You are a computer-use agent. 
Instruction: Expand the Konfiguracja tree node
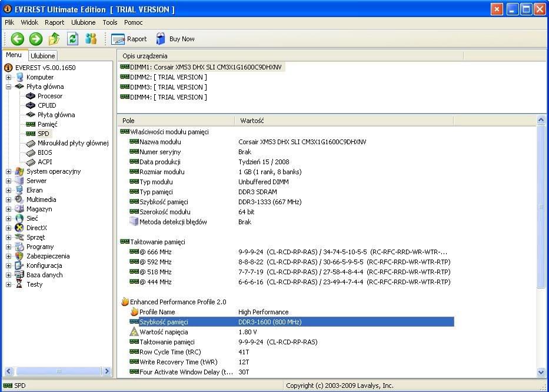(x=8, y=265)
